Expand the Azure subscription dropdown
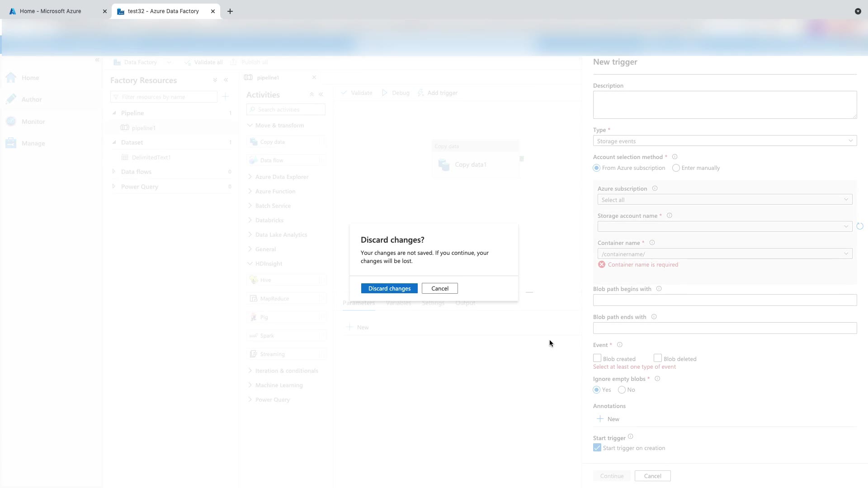The width and height of the screenshot is (868, 488). [x=724, y=200]
